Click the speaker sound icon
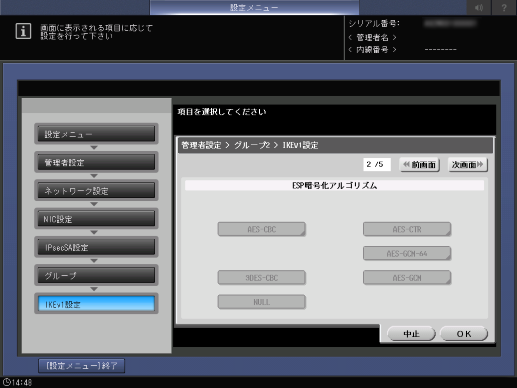The height and width of the screenshot is (388, 517). tap(479, 7)
